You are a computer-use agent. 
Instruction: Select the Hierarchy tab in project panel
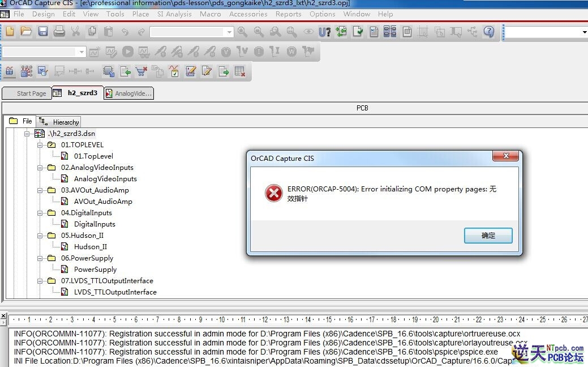(59, 122)
